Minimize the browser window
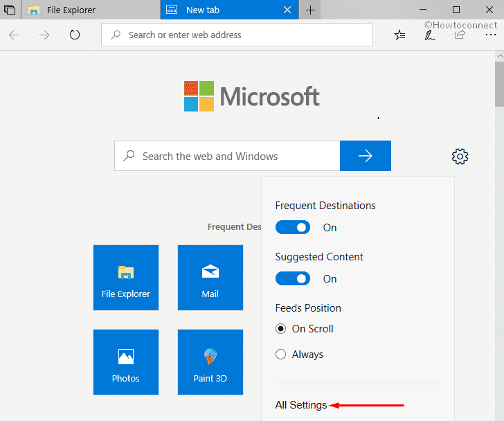This screenshot has height=421, width=504. [423, 10]
